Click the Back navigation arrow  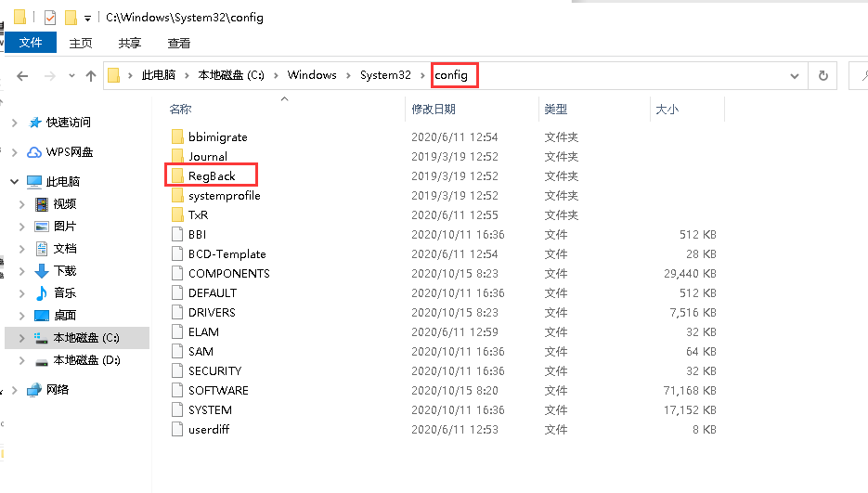(x=22, y=76)
